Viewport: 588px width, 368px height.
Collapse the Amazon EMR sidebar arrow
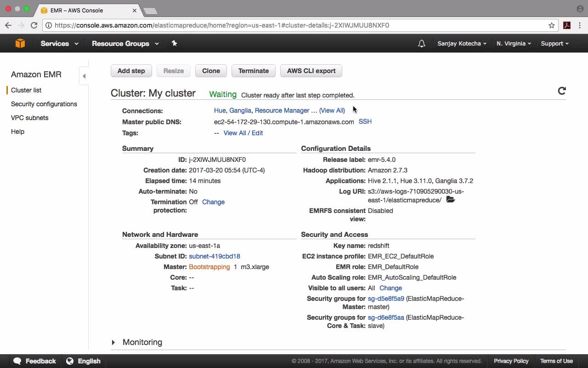[x=84, y=76]
